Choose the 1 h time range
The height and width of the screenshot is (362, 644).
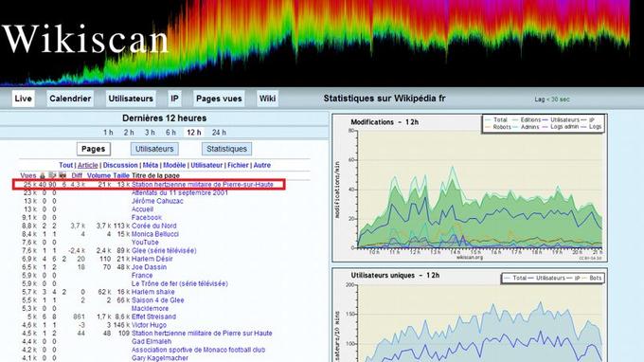click(108, 133)
